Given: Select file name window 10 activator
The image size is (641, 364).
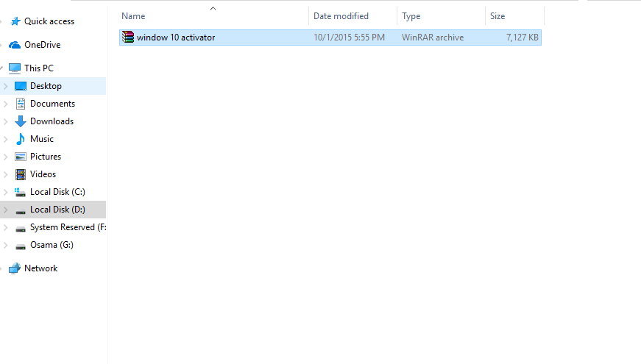Looking at the screenshot, I should tap(176, 38).
